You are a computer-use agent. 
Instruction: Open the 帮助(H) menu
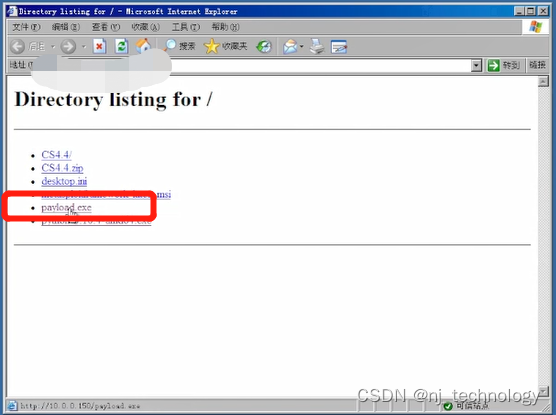coord(225,27)
